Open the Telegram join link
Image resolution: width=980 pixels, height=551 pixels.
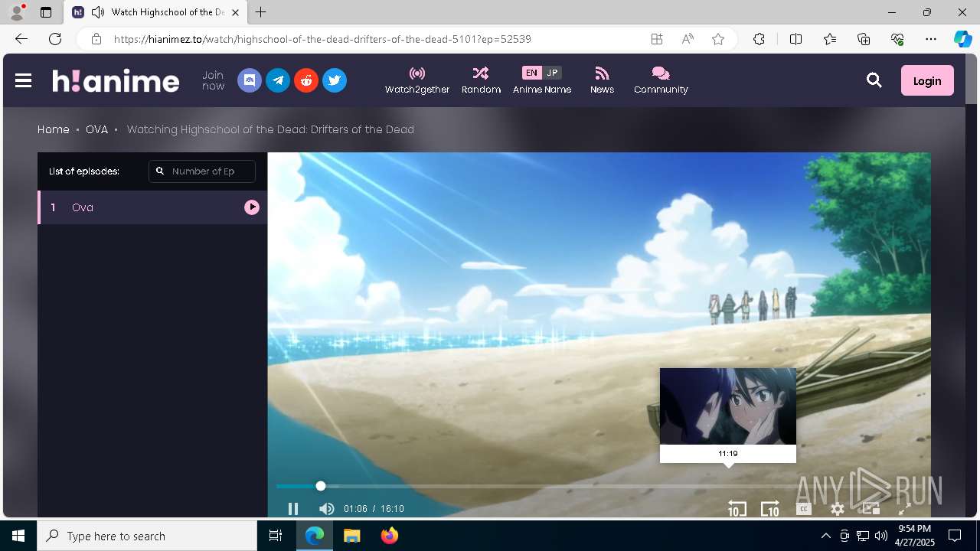tap(278, 80)
